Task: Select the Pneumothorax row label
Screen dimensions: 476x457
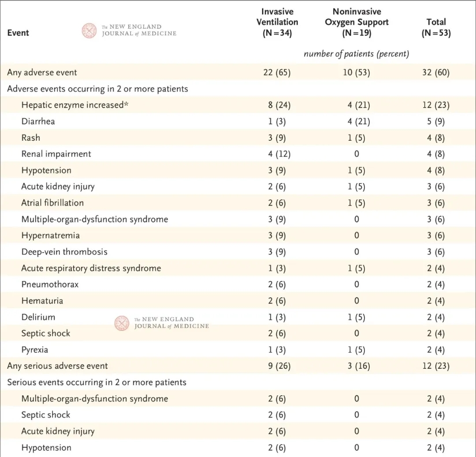Action: (50, 285)
